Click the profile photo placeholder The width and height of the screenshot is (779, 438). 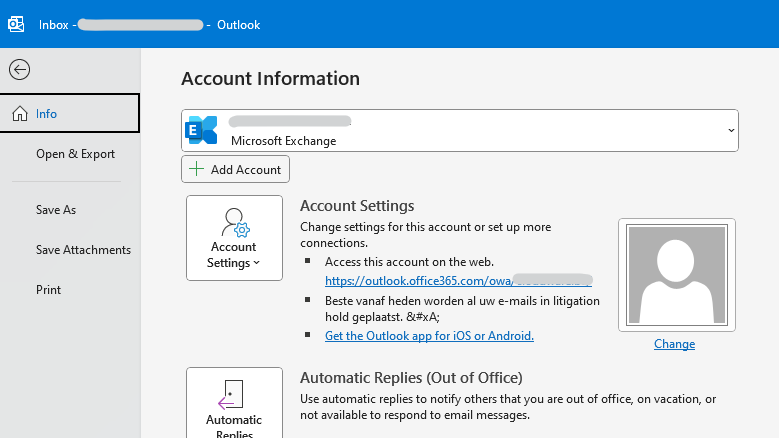coord(676,274)
